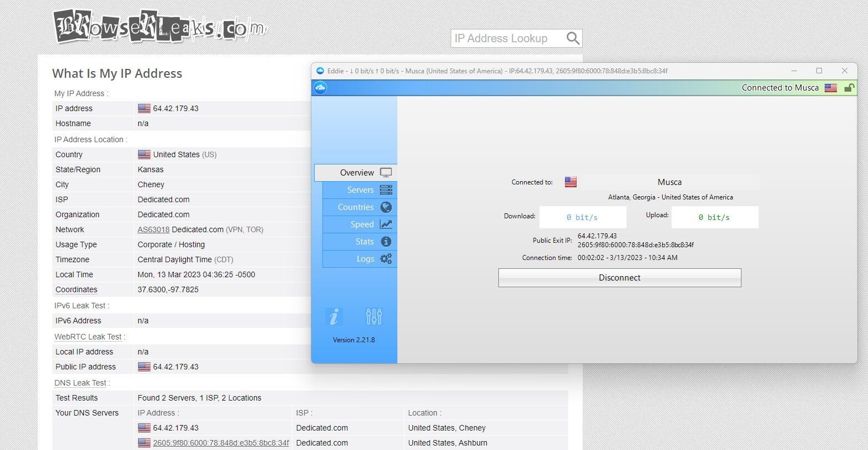Image resolution: width=868 pixels, height=450 pixels.
Task: Switch to the Stats tab
Action: point(360,242)
